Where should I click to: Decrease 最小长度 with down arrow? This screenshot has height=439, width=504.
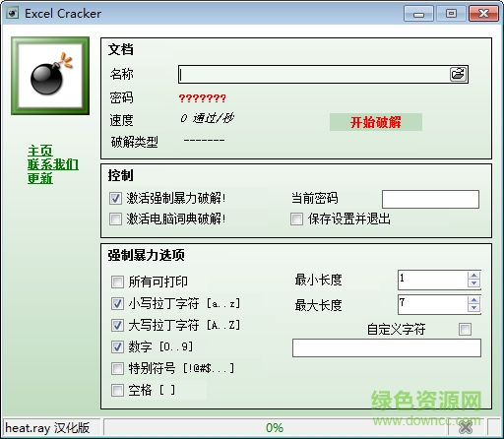(x=473, y=283)
